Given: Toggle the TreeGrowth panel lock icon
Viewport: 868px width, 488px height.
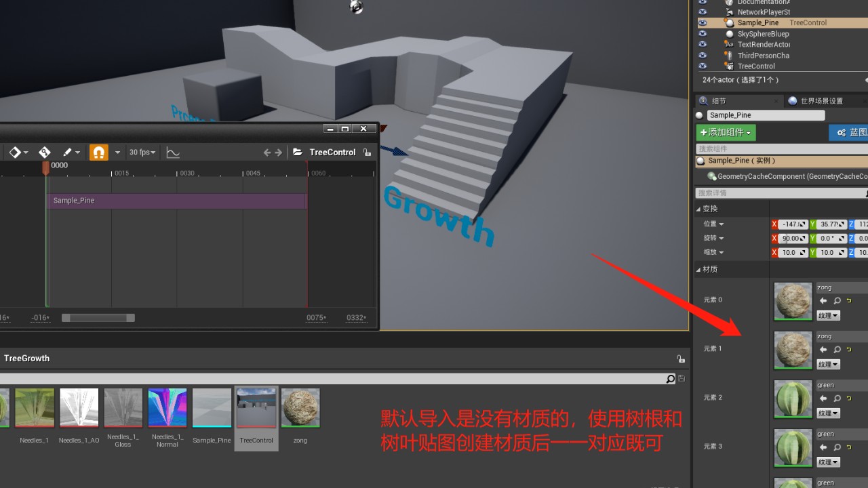Looking at the screenshot, I should coord(680,359).
